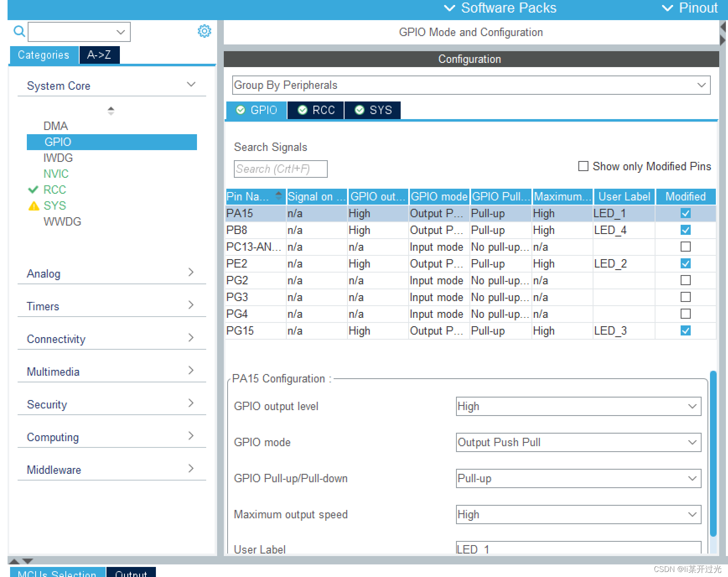The width and height of the screenshot is (728, 577).
Task: Select the SYS configuration tab
Action: pos(373,110)
